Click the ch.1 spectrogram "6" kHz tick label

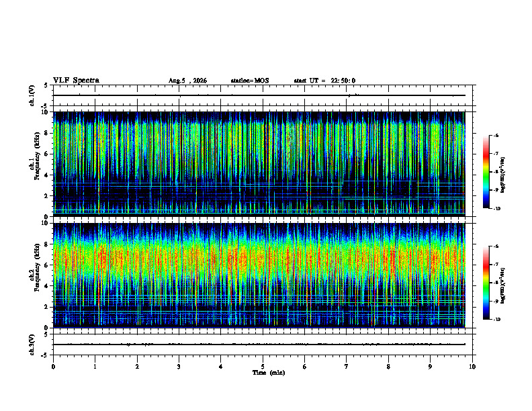(46, 154)
